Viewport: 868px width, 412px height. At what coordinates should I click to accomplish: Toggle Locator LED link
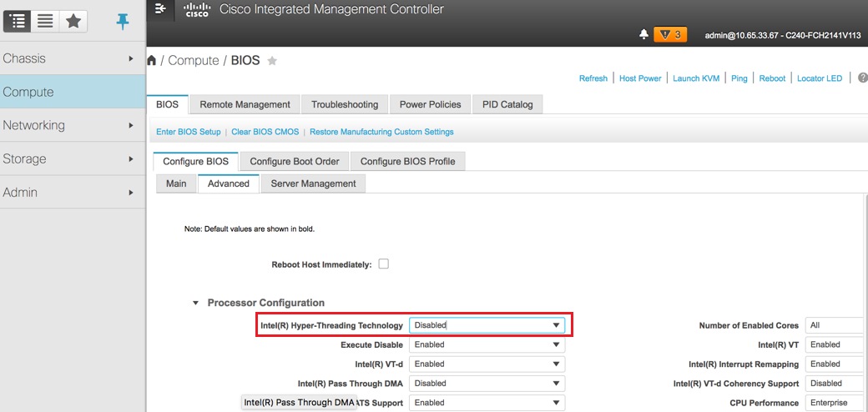(820, 78)
